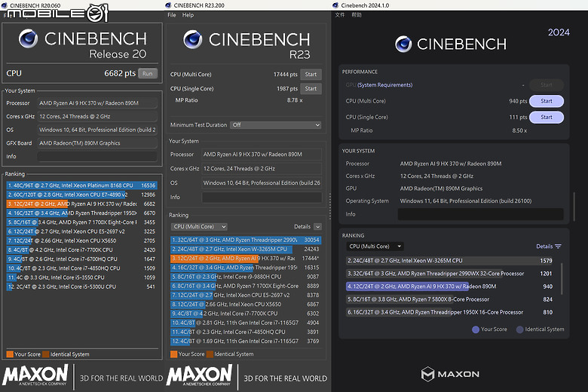Select i7-1165G7 1.69 GHz row in R23 ranking
The width and height of the screenshot is (588, 392).
pyautogui.click(x=246, y=341)
